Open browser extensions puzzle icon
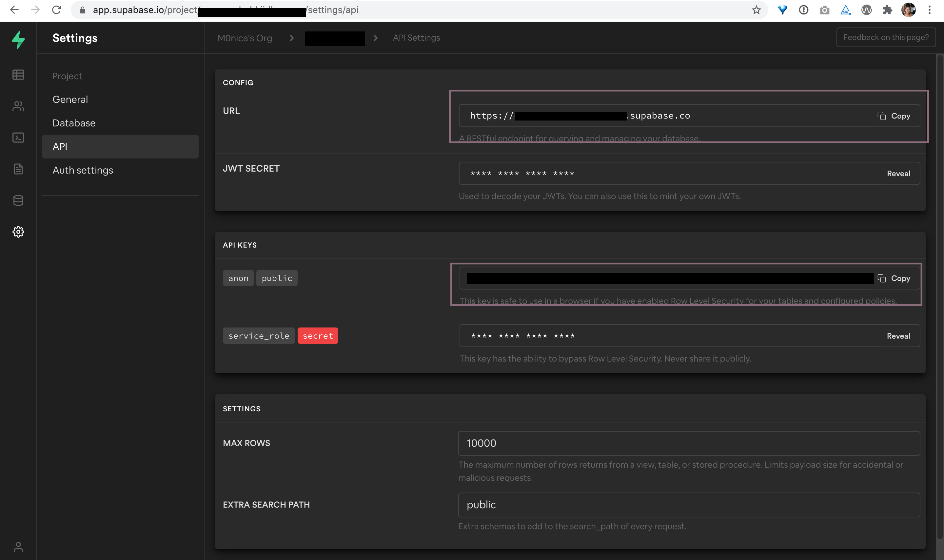This screenshot has height=560, width=944. (x=887, y=10)
